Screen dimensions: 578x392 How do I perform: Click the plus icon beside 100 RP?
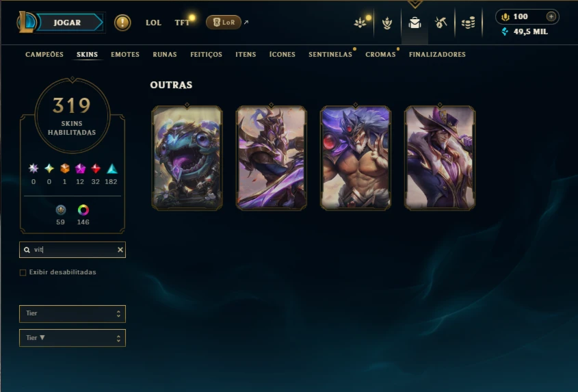[x=551, y=16]
